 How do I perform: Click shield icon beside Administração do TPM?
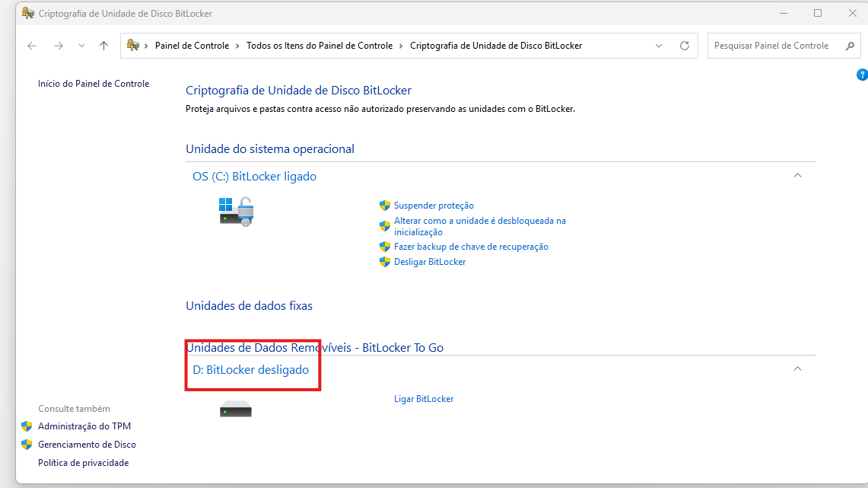click(x=27, y=426)
